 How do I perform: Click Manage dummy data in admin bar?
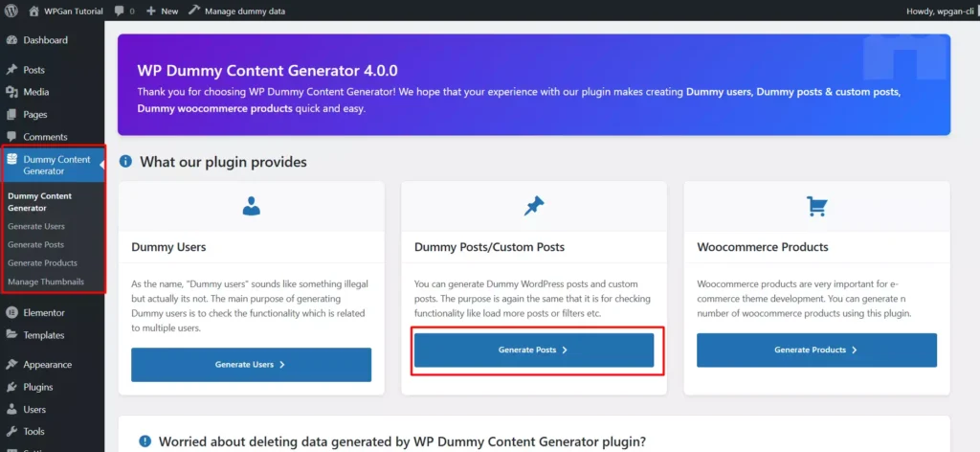[x=245, y=11]
